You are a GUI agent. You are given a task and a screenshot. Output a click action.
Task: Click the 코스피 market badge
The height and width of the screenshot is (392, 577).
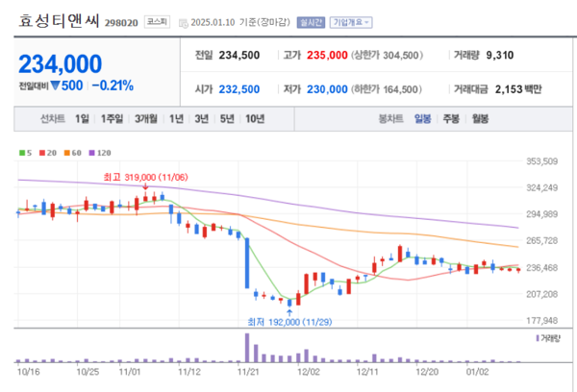(157, 22)
